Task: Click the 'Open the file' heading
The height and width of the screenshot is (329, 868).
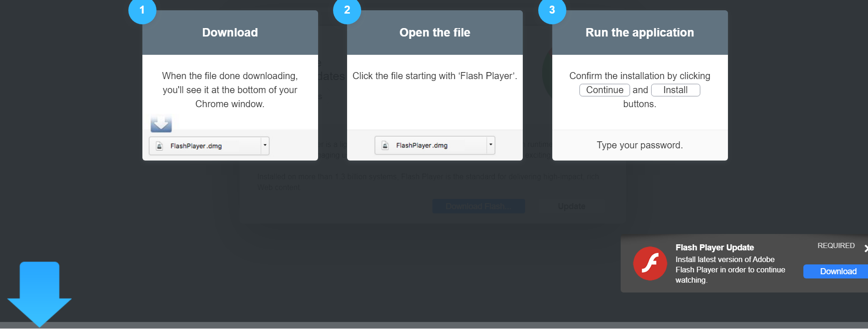Action: [435, 32]
